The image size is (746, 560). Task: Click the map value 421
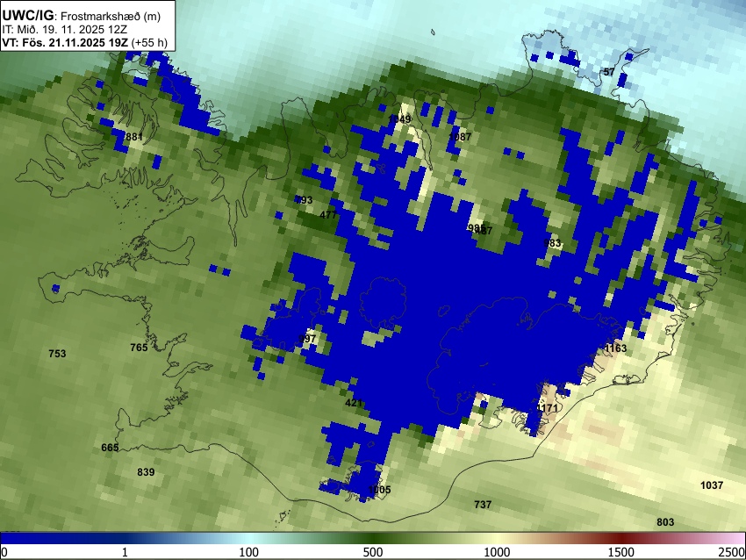pyautogui.click(x=354, y=403)
